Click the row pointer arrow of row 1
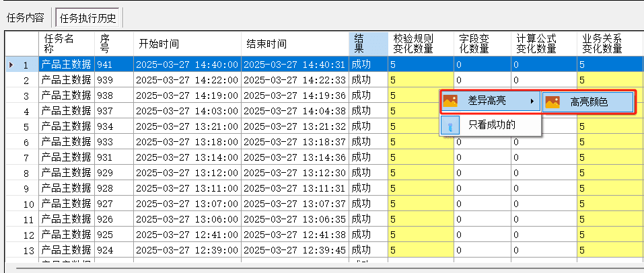Viewport: 644px width, 273px height. (11, 65)
